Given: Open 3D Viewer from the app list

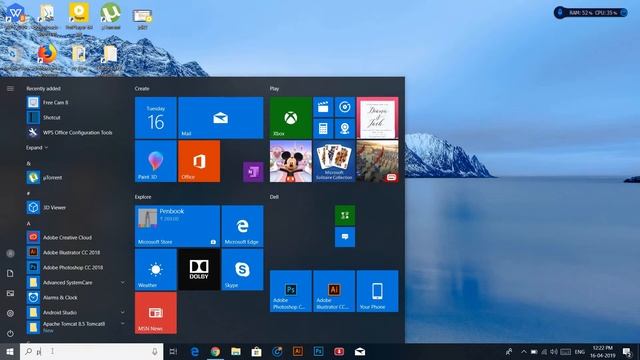Looking at the screenshot, I should (x=76, y=207).
